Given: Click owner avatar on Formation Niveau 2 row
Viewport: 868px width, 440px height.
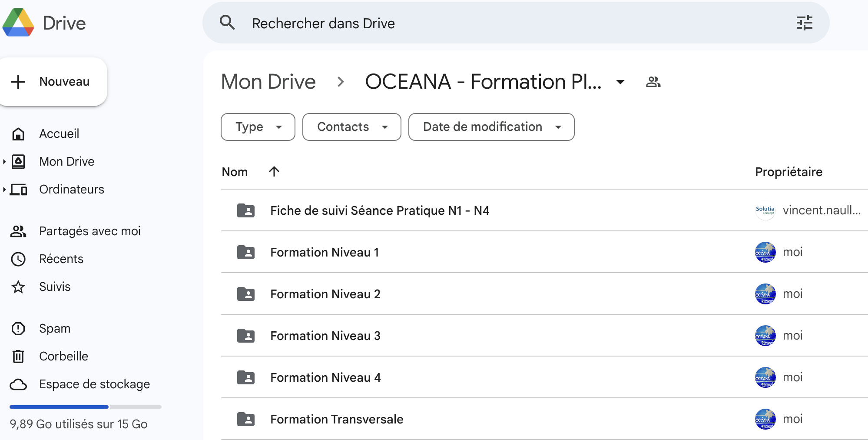Looking at the screenshot, I should click(765, 294).
